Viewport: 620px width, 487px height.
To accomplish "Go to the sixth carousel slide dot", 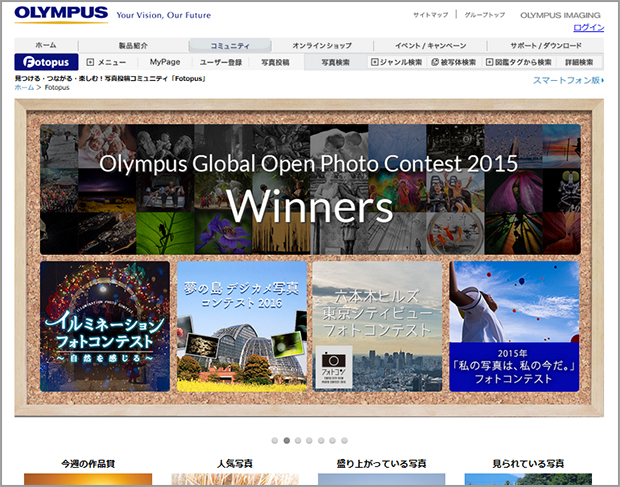I will coord(333,440).
